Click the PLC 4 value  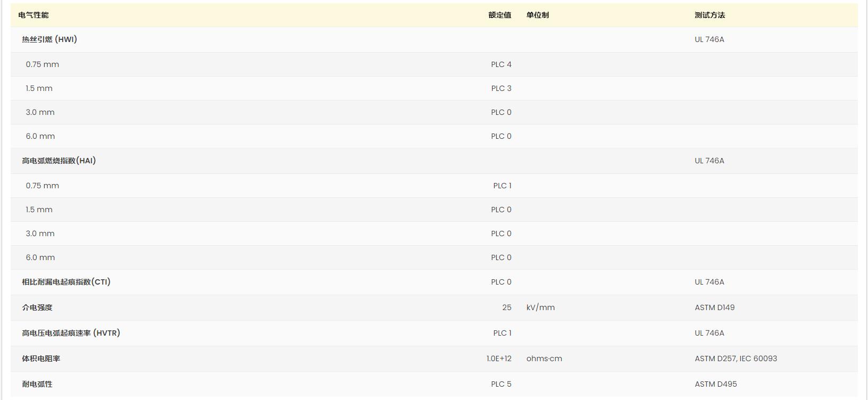501,64
